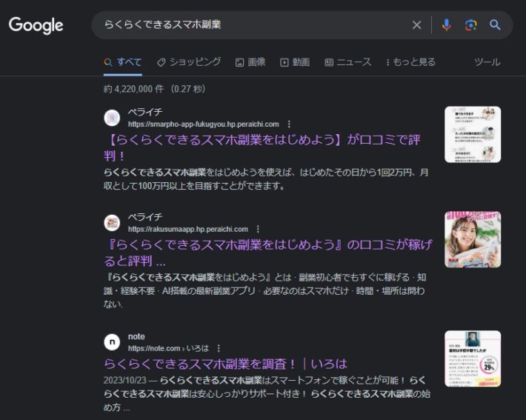The height and width of the screenshot is (420, 526).
Task: Clear the search query with X
Action: tap(416, 25)
